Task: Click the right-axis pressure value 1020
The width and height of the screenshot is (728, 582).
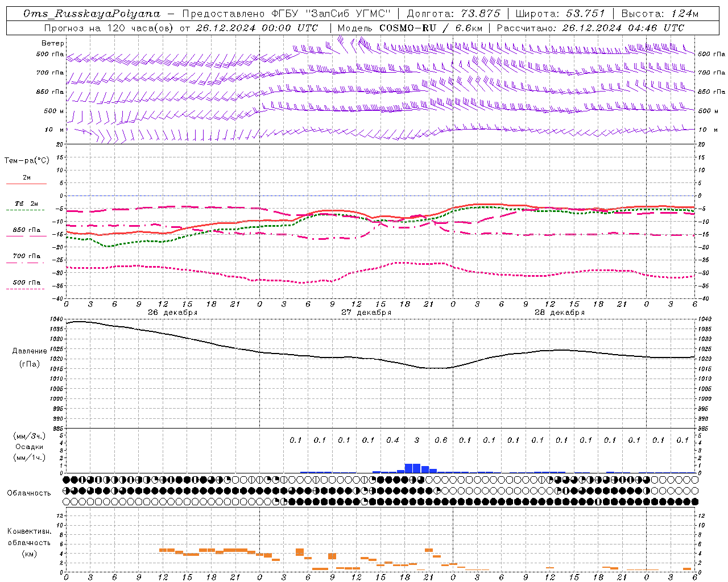Action: (705, 359)
